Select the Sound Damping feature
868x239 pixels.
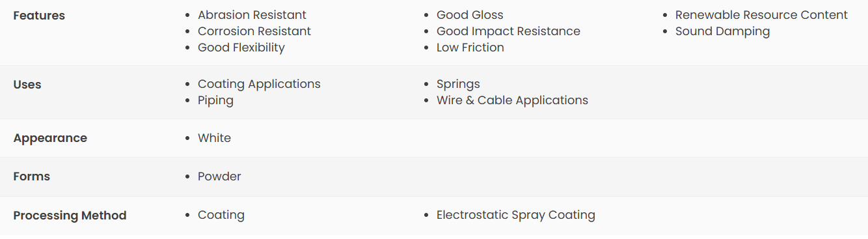click(x=722, y=31)
